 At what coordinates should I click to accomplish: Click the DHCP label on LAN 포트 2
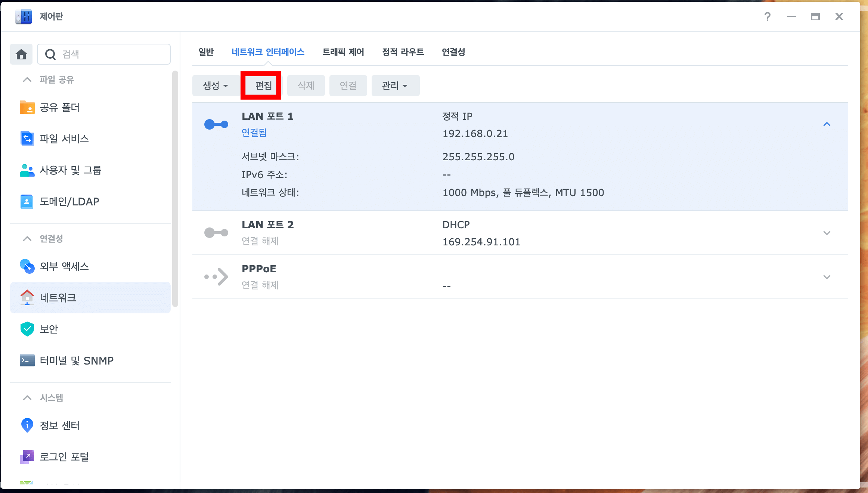(456, 225)
